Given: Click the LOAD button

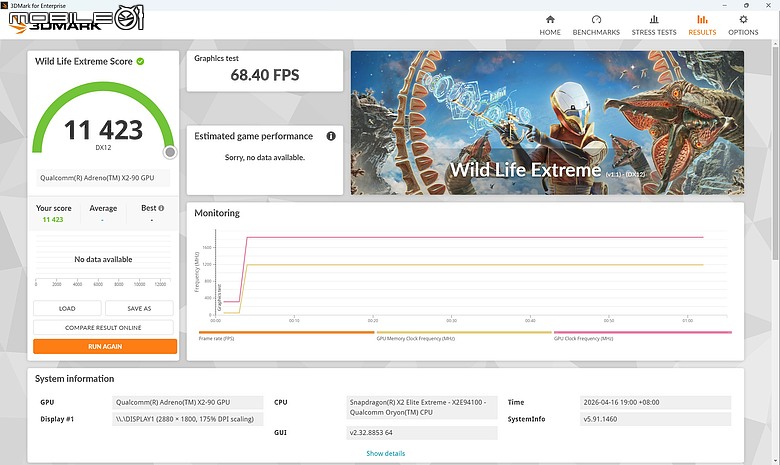Looking at the screenshot, I should pos(67,308).
